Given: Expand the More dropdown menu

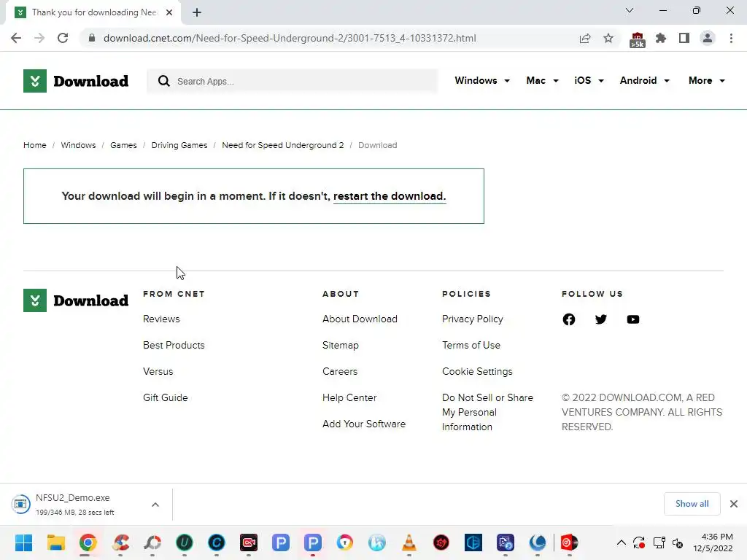Looking at the screenshot, I should (x=706, y=80).
